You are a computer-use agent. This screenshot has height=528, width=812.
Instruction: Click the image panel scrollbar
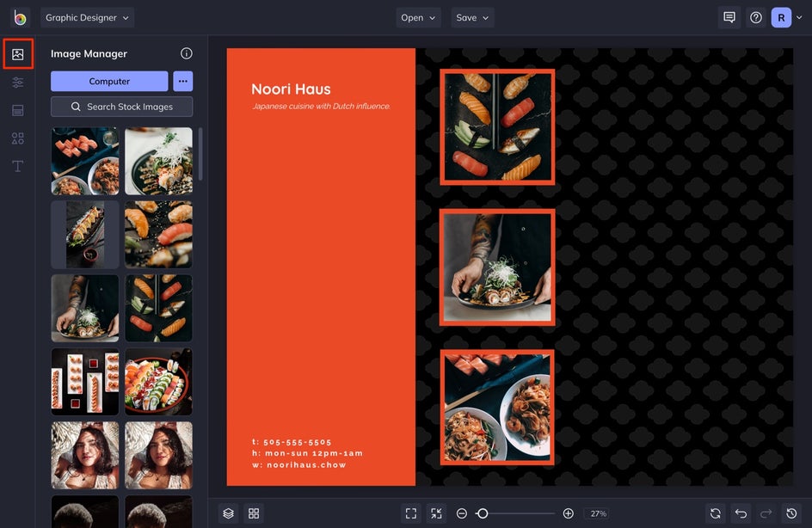(x=200, y=154)
